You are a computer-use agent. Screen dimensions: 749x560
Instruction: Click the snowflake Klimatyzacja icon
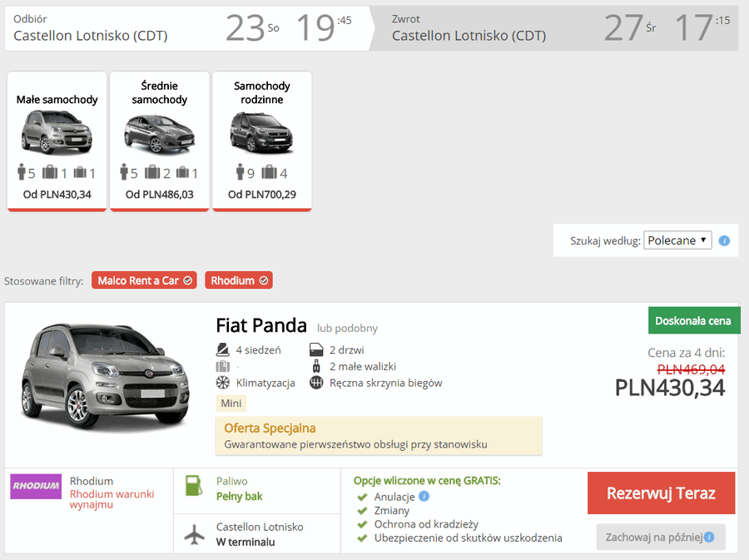coord(222,383)
